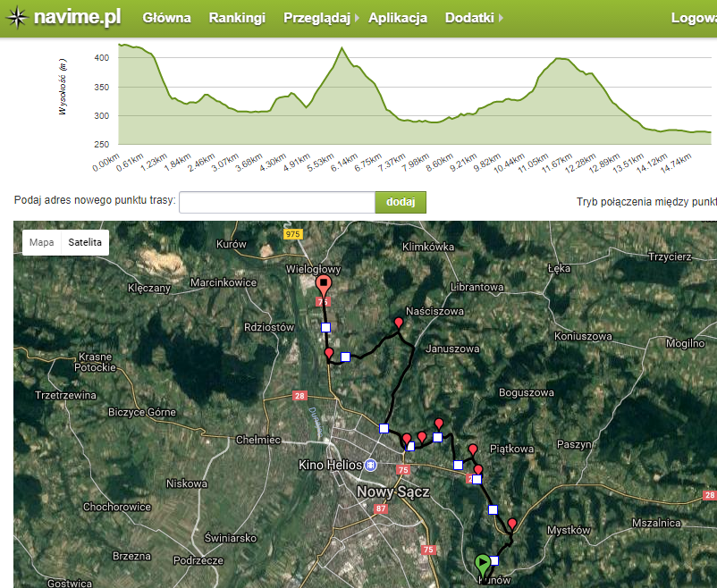Click the navime.pl compass logo
The height and width of the screenshot is (588, 717).
click(17, 18)
